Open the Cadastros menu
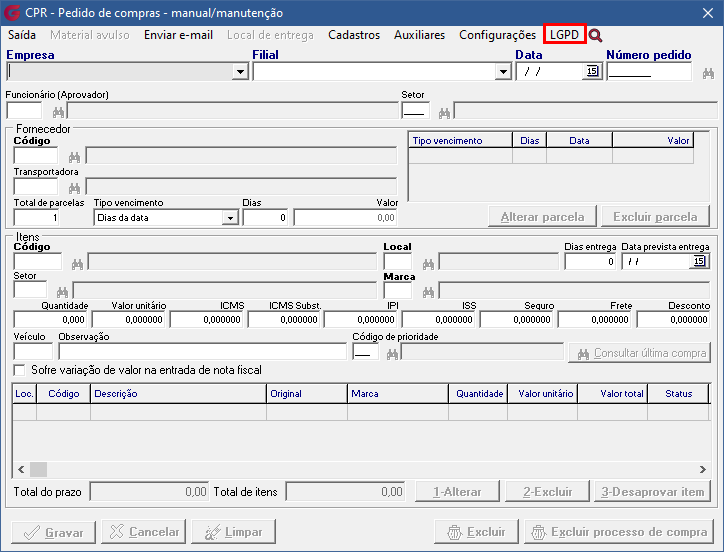724x552 pixels. pyautogui.click(x=354, y=35)
